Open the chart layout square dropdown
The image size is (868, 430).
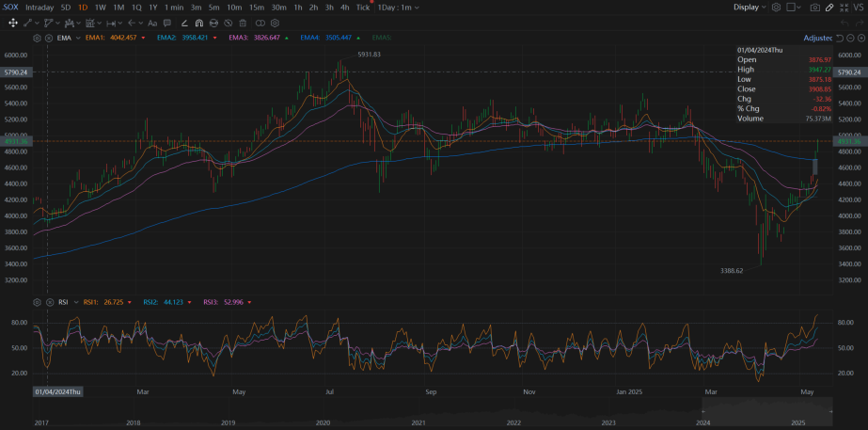pyautogui.click(x=794, y=8)
